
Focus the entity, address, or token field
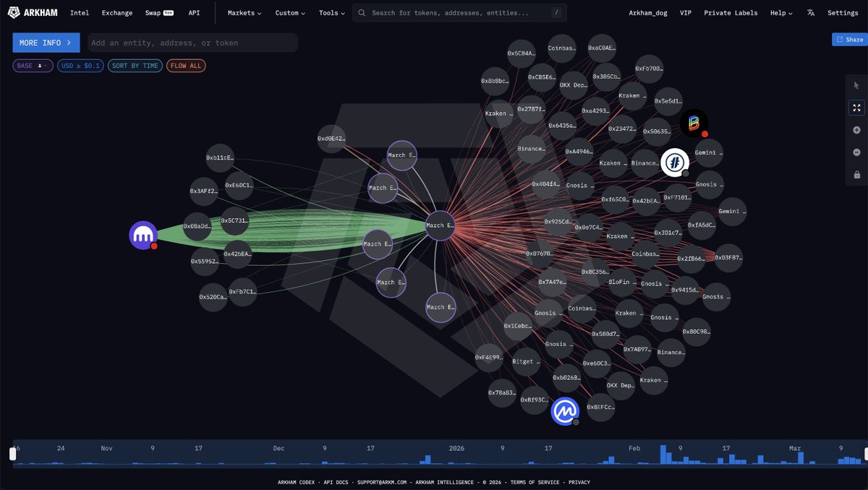192,43
